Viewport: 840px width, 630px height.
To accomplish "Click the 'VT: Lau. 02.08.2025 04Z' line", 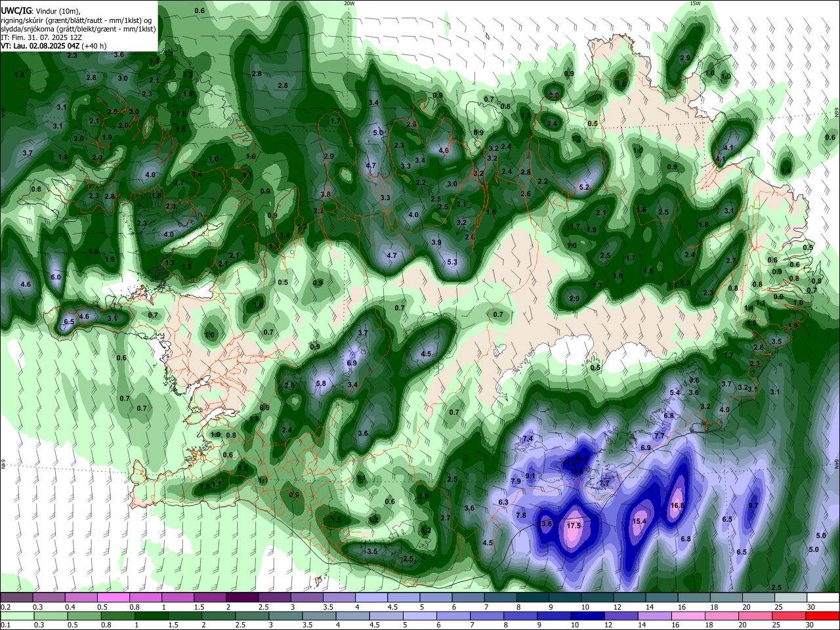I will click(53, 46).
